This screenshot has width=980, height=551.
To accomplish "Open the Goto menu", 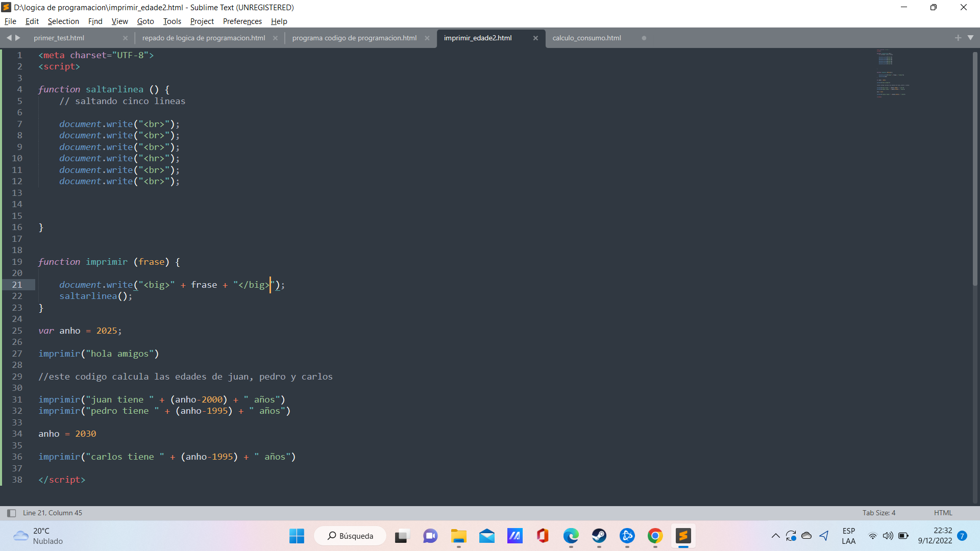I will [145, 21].
